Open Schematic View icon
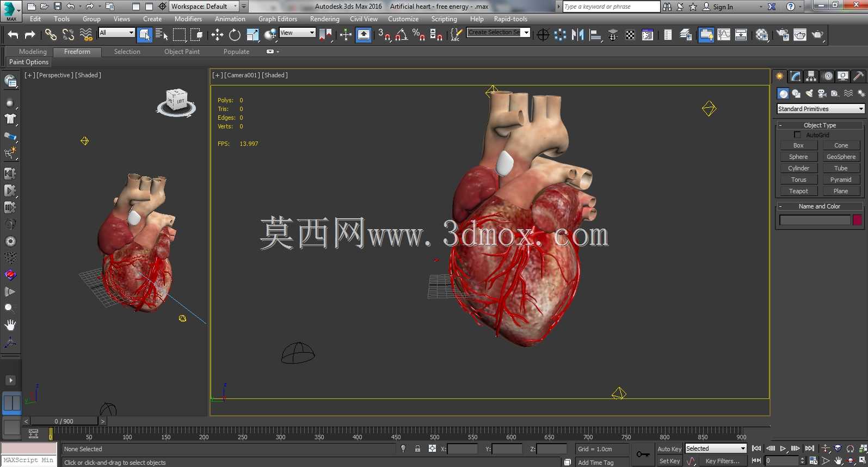Screen dimensions: 868x467 tap(741, 35)
